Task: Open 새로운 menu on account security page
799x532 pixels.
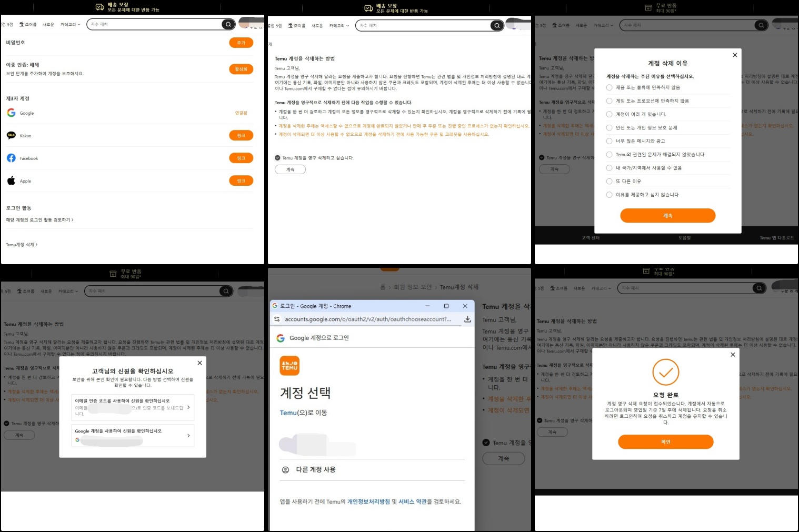Action: 48,24
